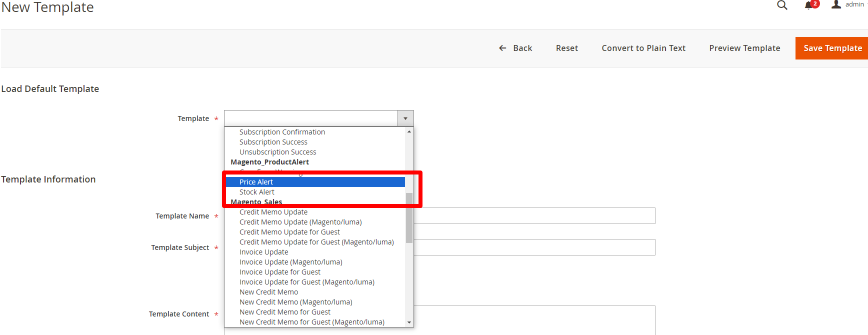The width and height of the screenshot is (868, 335).
Task: Open Preview Template
Action: click(744, 48)
